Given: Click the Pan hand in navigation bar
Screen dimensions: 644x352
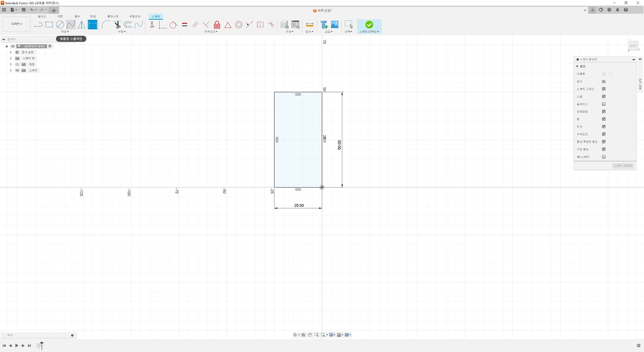Looking at the screenshot, I should (310, 335).
